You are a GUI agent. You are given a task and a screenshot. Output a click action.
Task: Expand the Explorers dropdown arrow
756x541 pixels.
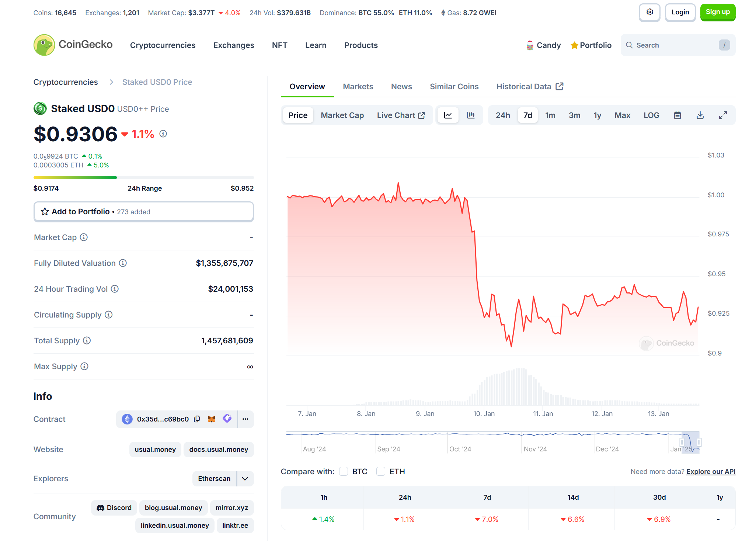point(245,479)
